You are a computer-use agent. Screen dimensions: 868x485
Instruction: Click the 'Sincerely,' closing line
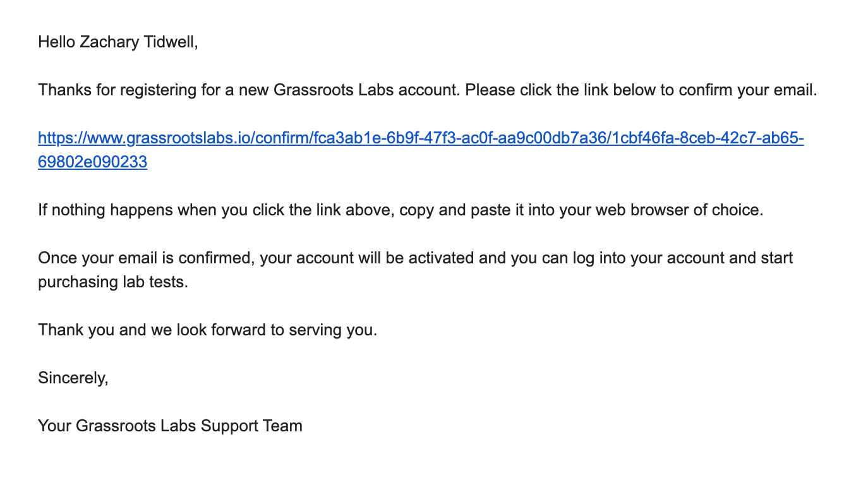[73, 378]
